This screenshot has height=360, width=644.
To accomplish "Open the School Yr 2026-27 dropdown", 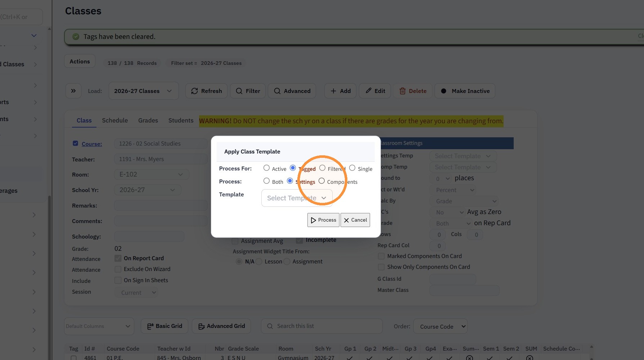I will pos(148,190).
